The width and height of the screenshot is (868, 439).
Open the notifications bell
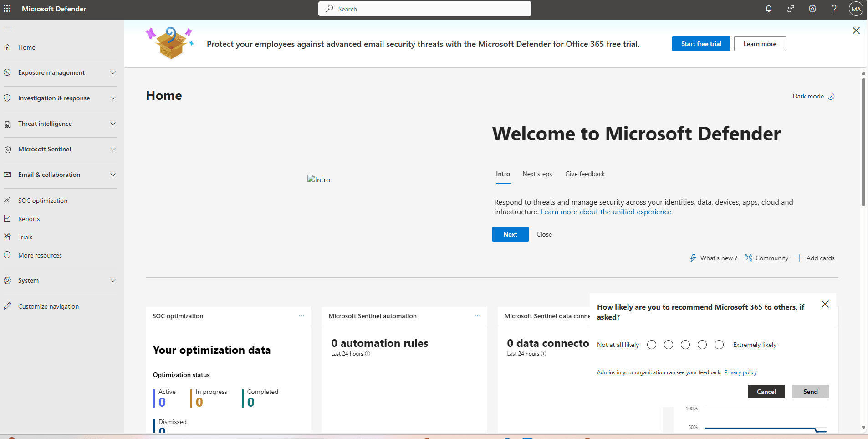768,9
